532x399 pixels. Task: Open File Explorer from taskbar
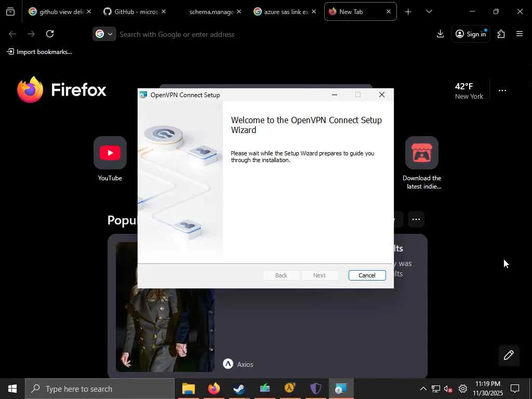(188, 389)
